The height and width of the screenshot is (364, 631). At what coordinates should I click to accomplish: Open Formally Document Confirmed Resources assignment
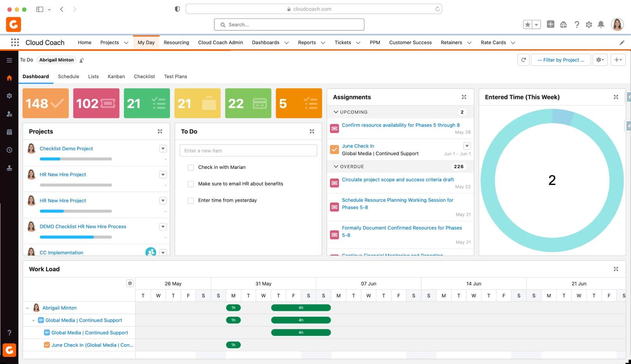402,231
